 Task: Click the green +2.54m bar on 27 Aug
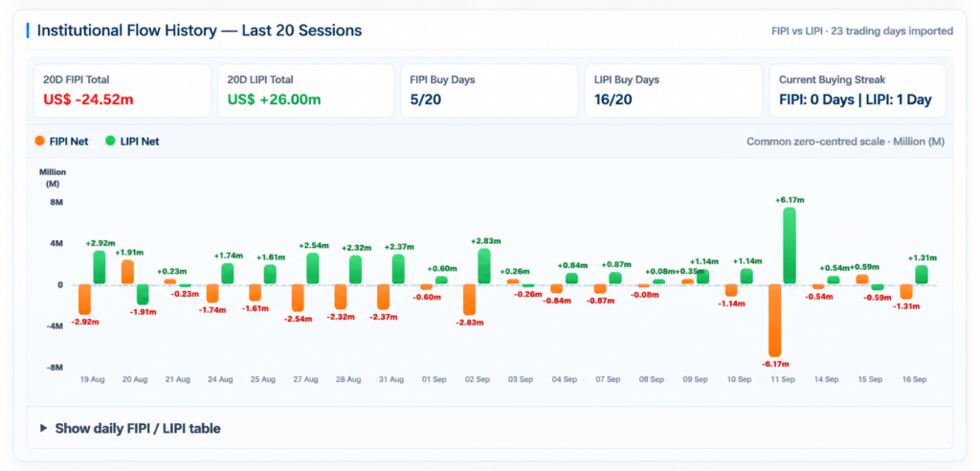pos(313,268)
